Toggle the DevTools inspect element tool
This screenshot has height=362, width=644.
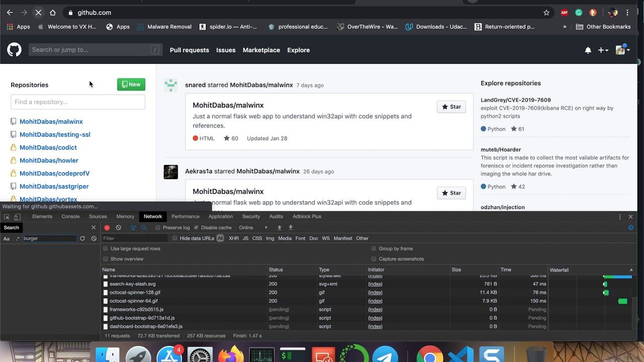click(x=7, y=217)
